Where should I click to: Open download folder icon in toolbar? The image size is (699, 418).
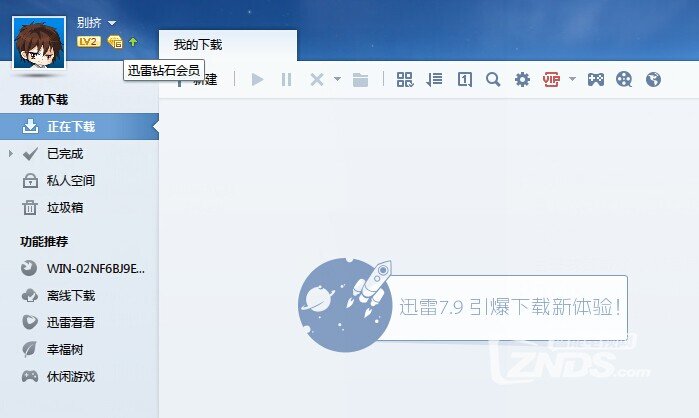[x=360, y=80]
